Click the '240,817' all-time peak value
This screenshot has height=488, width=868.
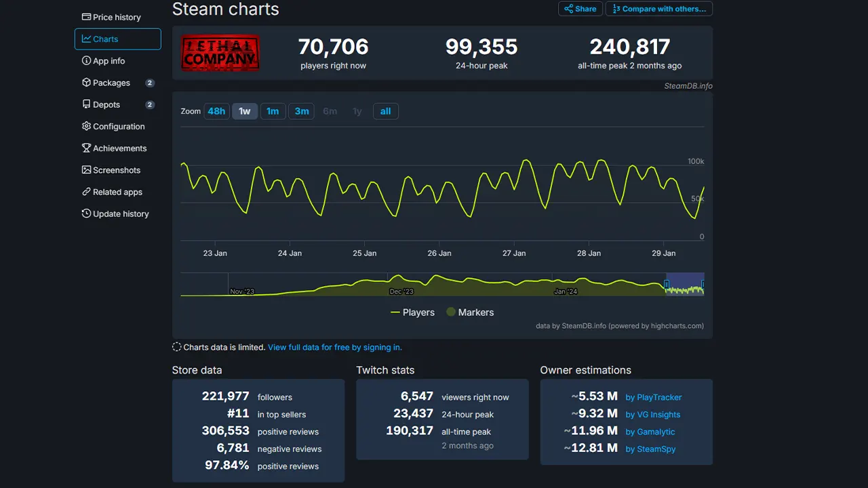point(630,47)
